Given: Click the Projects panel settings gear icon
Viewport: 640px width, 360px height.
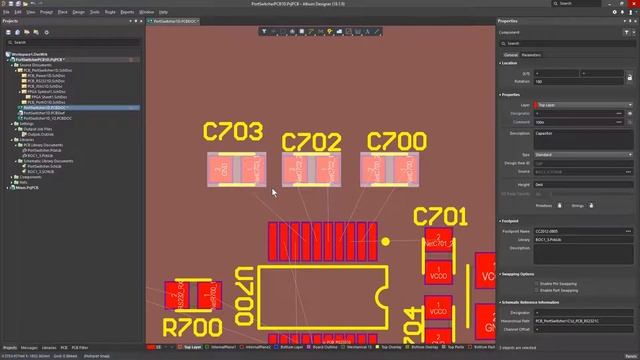Looking at the screenshot, I should click(x=47, y=32).
